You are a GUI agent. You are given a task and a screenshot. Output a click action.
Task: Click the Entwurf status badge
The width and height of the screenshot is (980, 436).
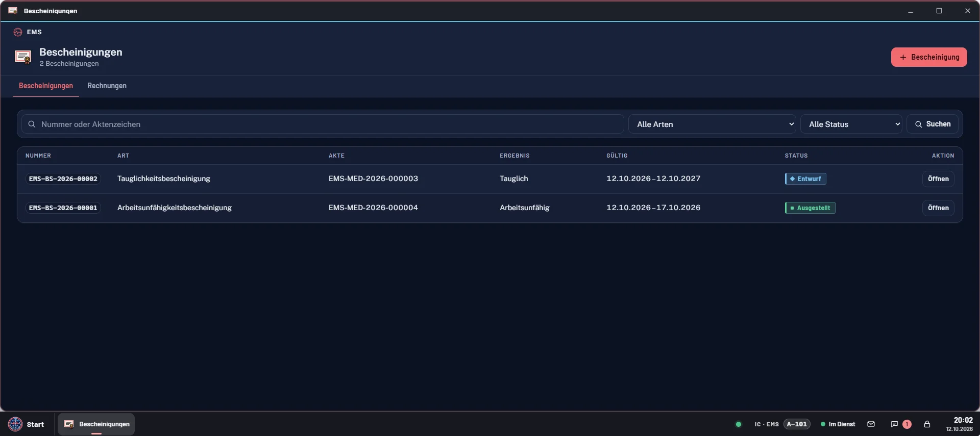805,179
